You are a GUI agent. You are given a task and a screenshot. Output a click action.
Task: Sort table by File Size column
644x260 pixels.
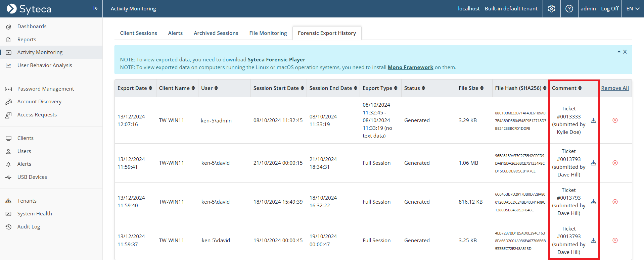471,88
